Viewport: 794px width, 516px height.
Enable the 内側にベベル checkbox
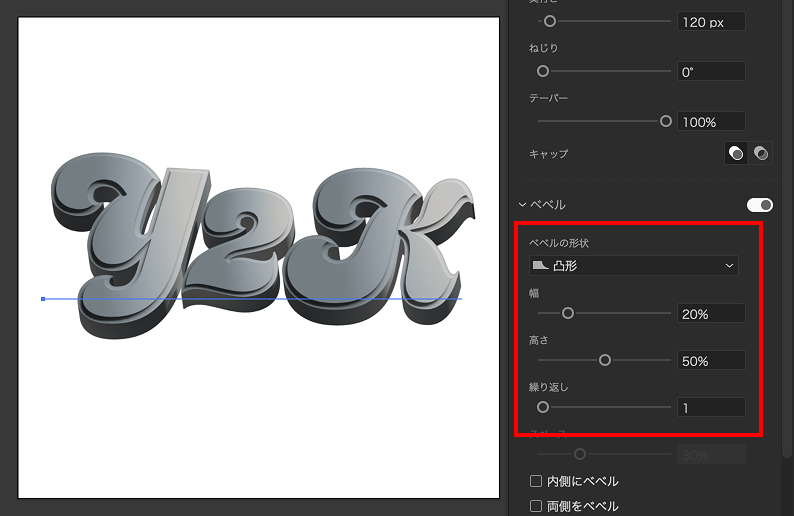tap(536, 481)
